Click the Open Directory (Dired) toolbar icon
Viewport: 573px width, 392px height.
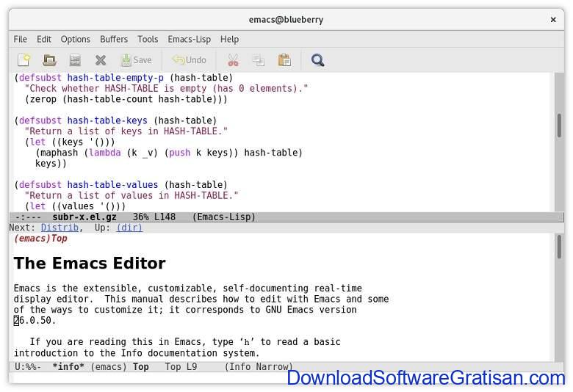(75, 60)
